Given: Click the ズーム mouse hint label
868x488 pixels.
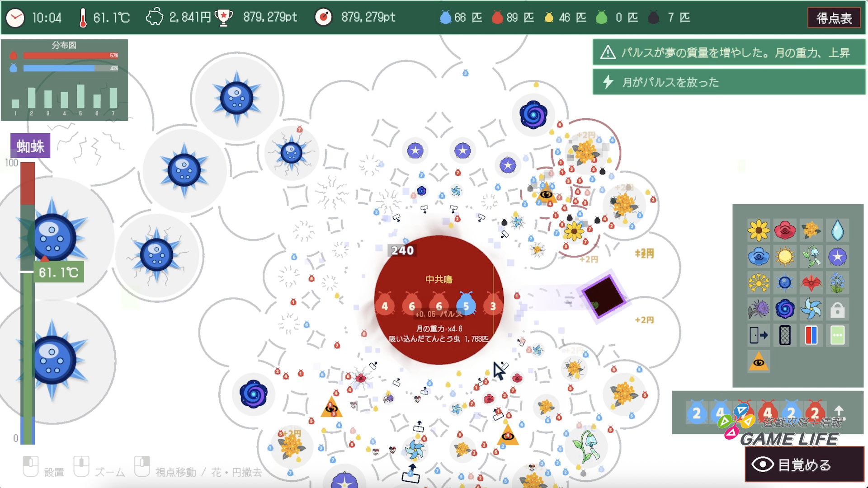Looking at the screenshot, I should pos(109,472).
